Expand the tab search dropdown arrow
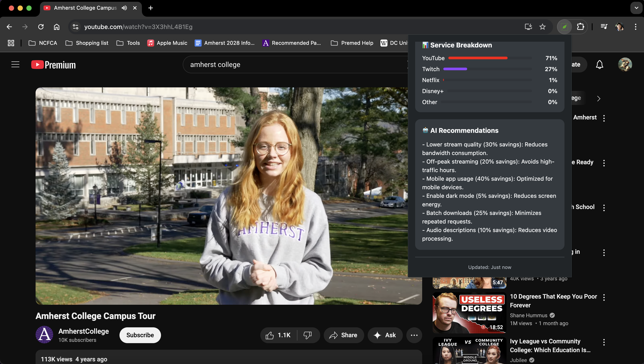The height and width of the screenshot is (364, 644). point(636,8)
